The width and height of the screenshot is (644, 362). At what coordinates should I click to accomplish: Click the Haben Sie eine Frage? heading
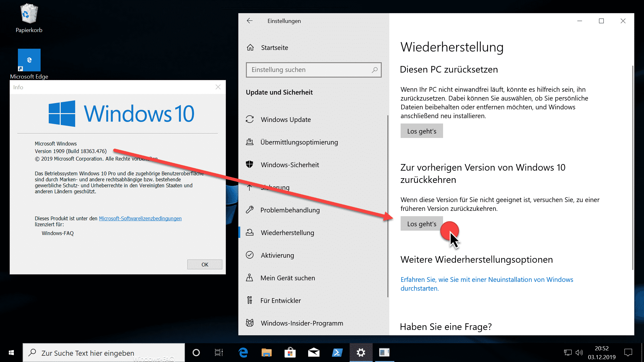click(x=446, y=327)
